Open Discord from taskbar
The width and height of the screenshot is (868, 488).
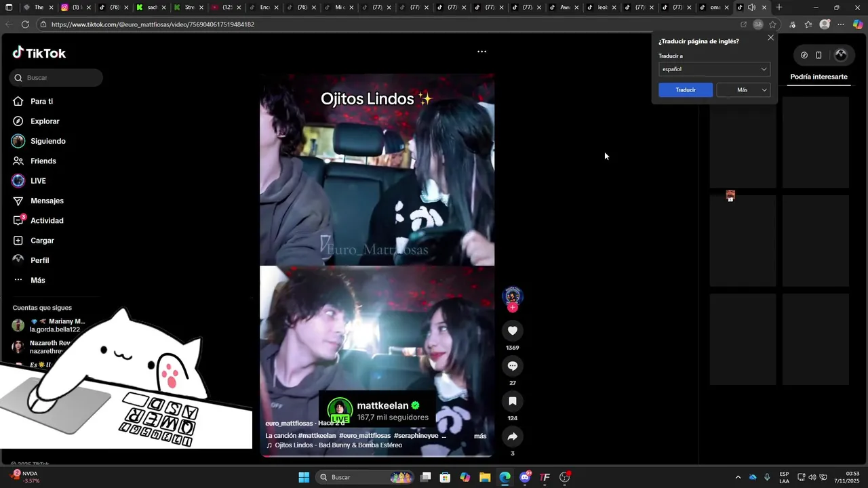pos(525,477)
